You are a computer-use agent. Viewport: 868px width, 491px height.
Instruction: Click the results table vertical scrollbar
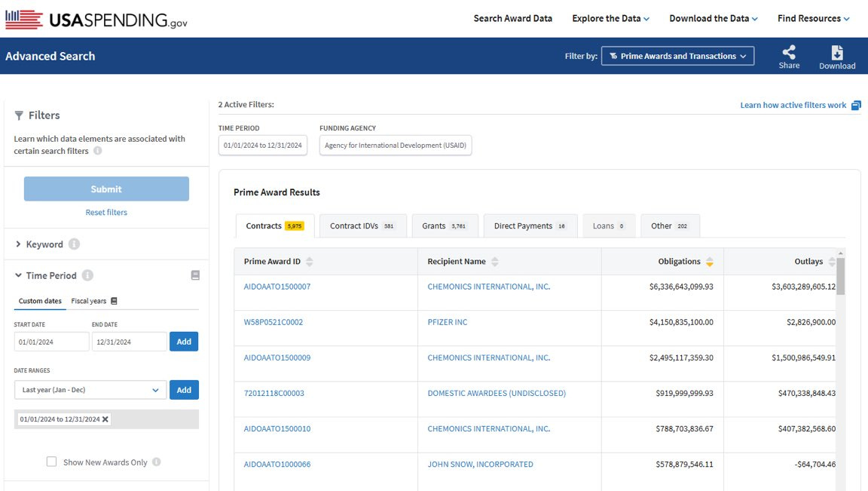840,276
